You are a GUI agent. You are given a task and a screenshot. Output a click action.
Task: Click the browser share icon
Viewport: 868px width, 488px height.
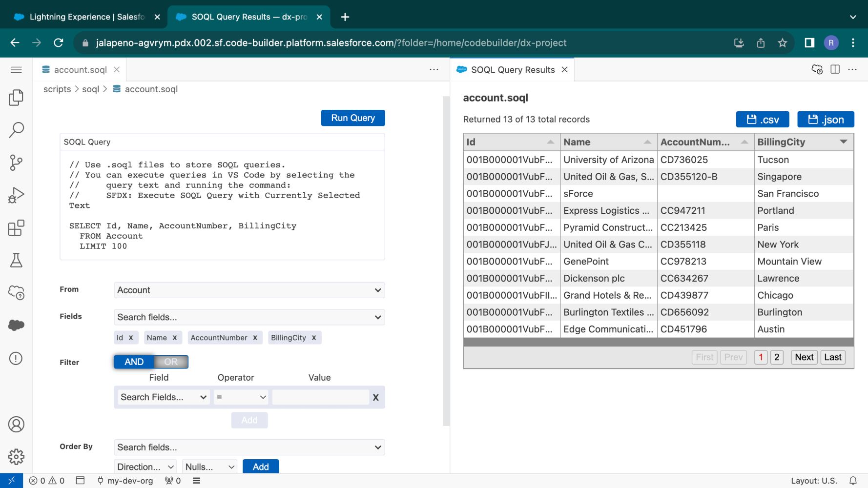coord(761,43)
